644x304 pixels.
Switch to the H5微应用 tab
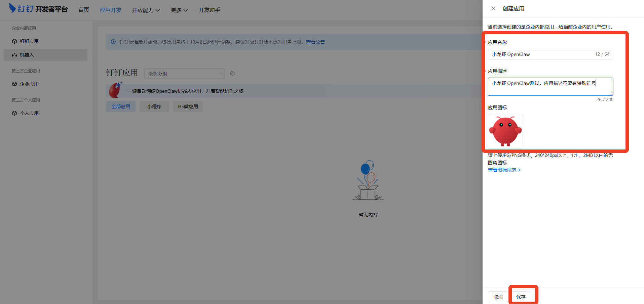[x=188, y=106]
